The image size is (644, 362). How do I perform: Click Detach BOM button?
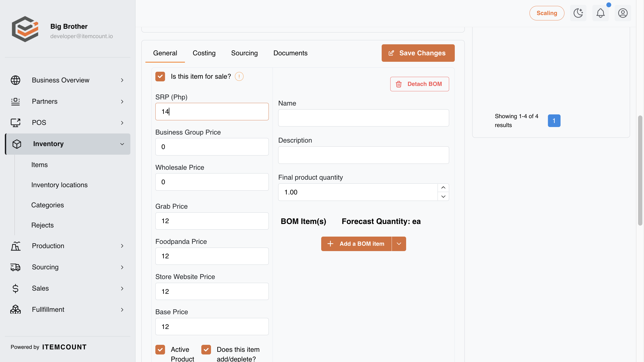420,84
